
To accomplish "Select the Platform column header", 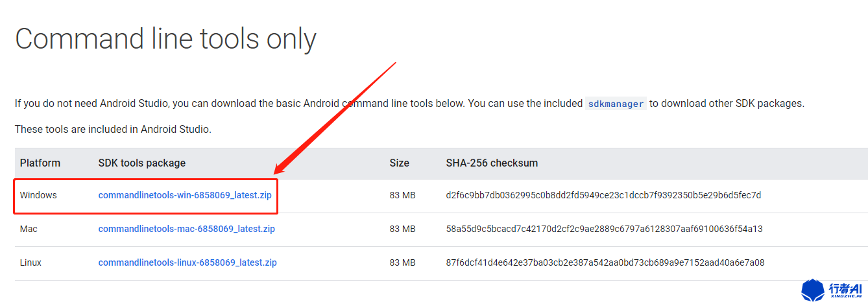I will point(40,163).
